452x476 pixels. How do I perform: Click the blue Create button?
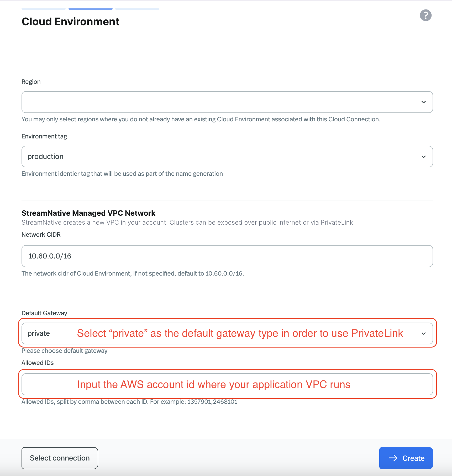(406, 458)
